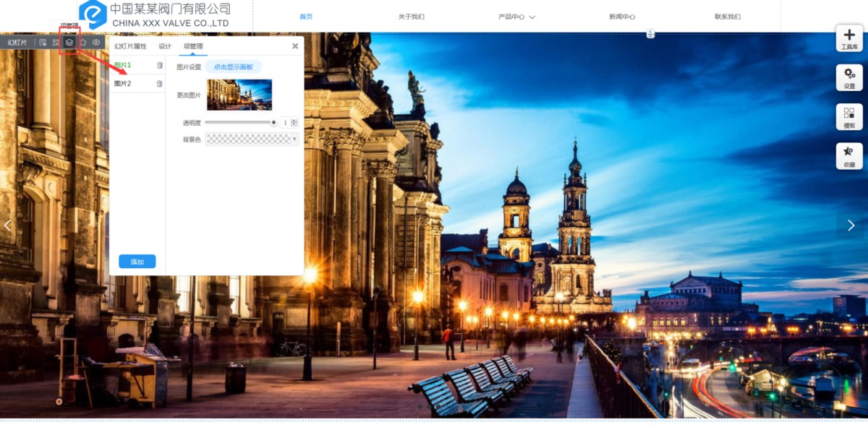Toggle the slideshow visibility eye icon
The image size is (868, 435).
tap(96, 43)
